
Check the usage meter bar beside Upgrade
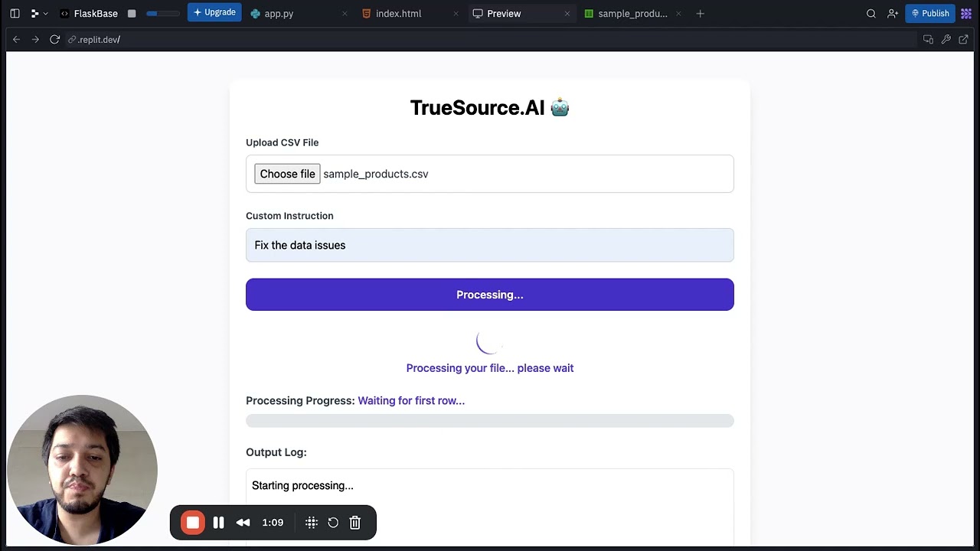point(162,14)
